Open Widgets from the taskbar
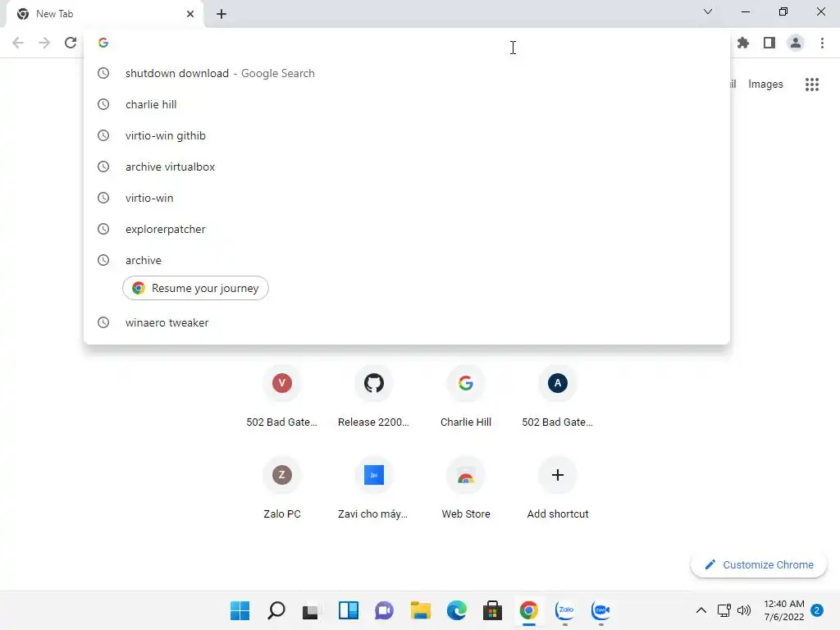 (348, 610)
